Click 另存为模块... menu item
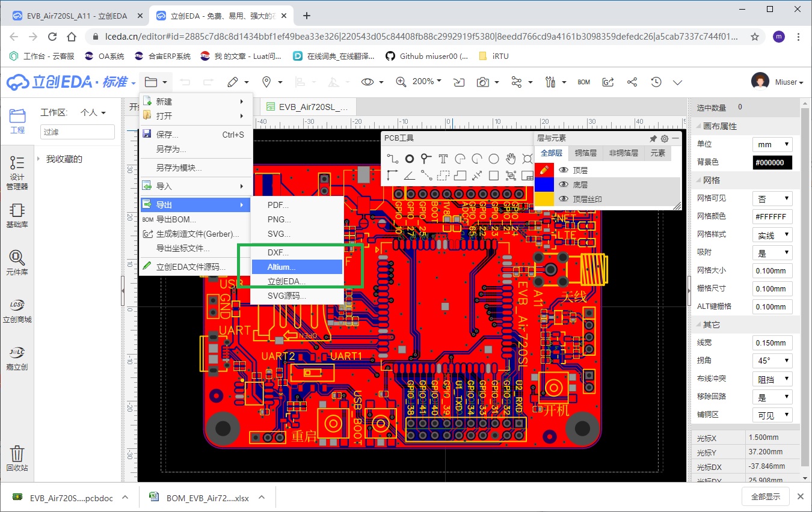Image resolution: width=812 pixels, height=512 pixels. 195,168
